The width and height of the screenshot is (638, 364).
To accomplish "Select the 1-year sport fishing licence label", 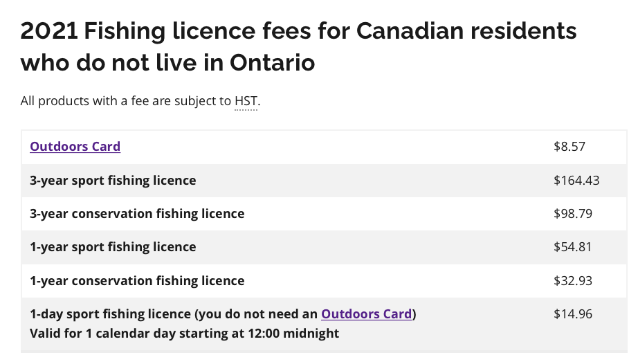I will 113,247.
